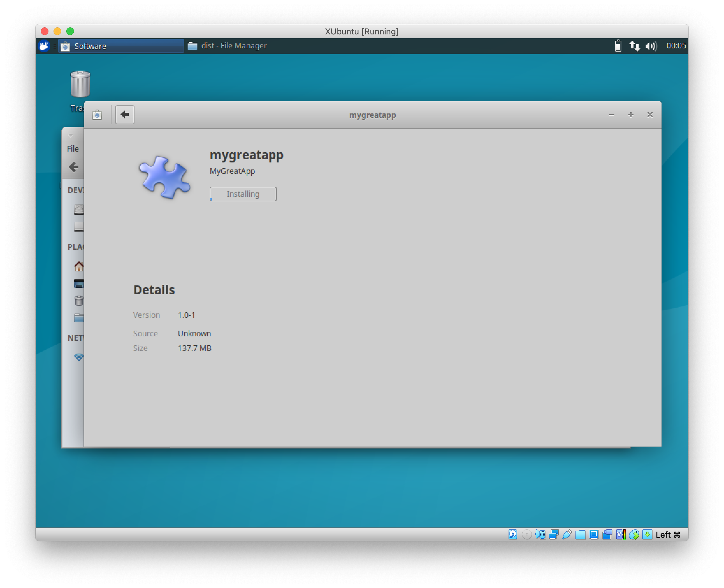
Task: Open the Xfce Whisker menu
Action: [x=44, y=46]
